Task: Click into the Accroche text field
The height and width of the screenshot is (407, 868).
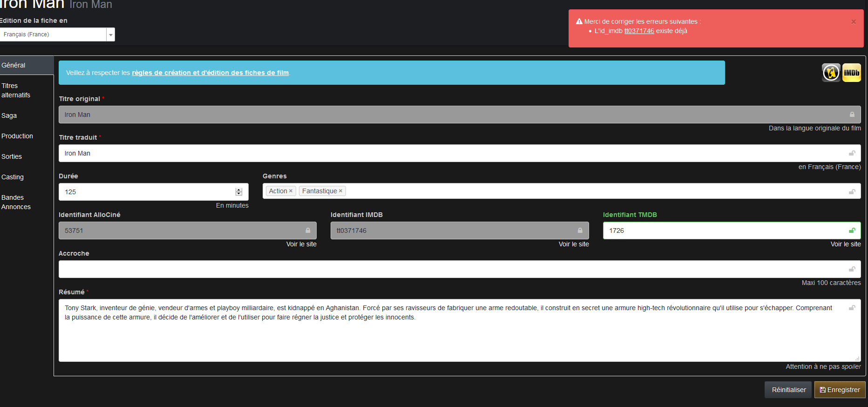Action: 452,269
